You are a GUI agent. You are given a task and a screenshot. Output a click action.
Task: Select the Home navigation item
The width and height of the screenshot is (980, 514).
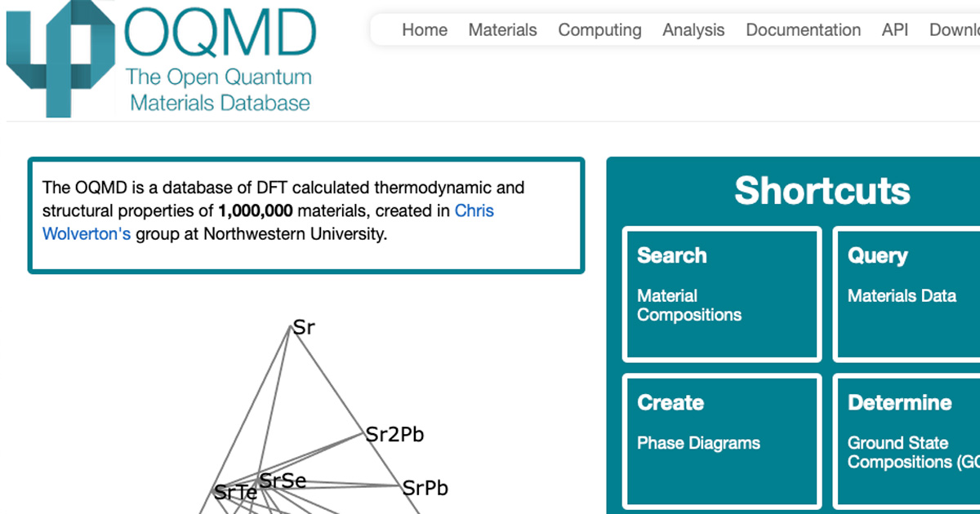pyautogui.click(x=425, y=29)
